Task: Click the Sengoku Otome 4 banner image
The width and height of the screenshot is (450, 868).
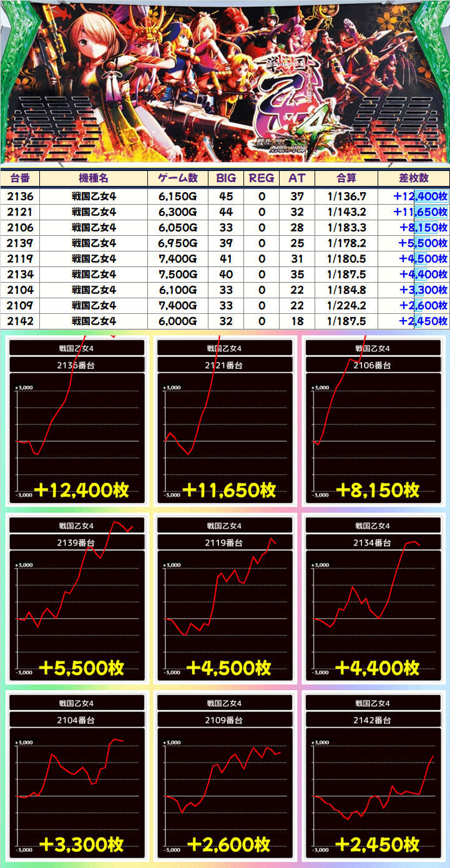Action: click(225, 84)
